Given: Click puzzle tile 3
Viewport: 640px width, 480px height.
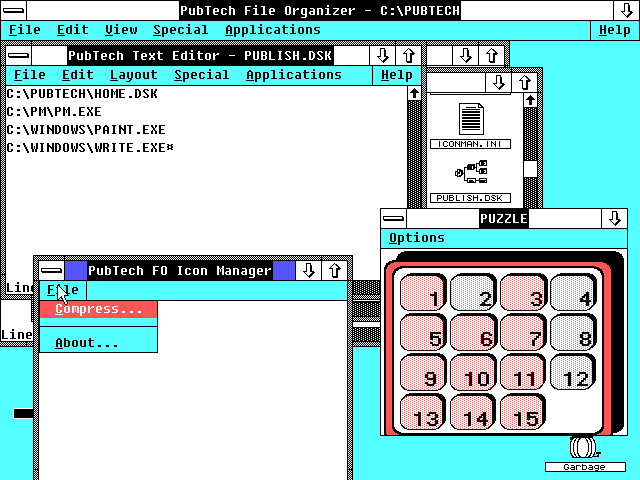Looking at the screenshot, I should [523, 293].
